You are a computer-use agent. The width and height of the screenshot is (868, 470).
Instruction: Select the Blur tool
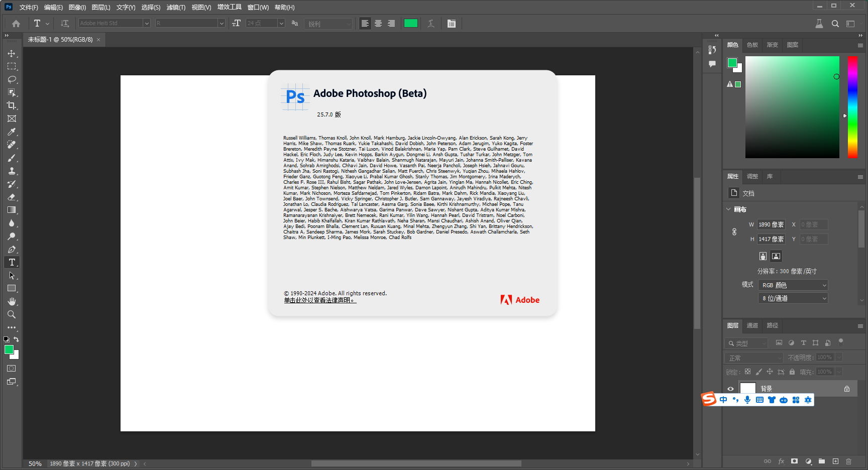(12, 223)
